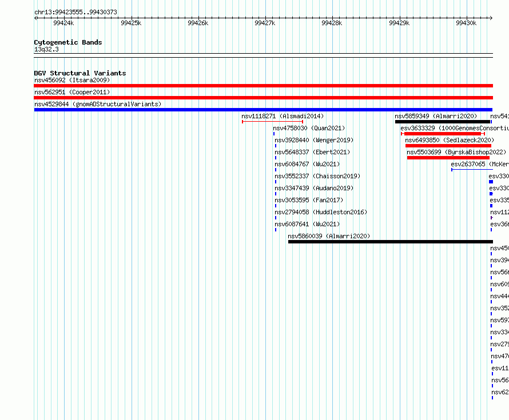Image resolution: width=509 pixels, height=420 pixels.
Task: Click the 99425k ruler tick label
Action: pyautogui.click(x=131, y=23)
